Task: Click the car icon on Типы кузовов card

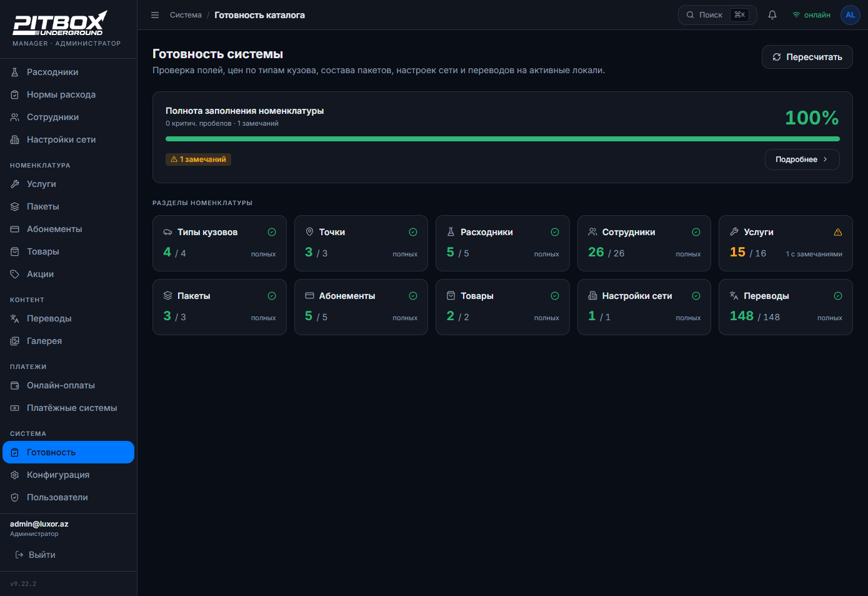Action: 167,232
